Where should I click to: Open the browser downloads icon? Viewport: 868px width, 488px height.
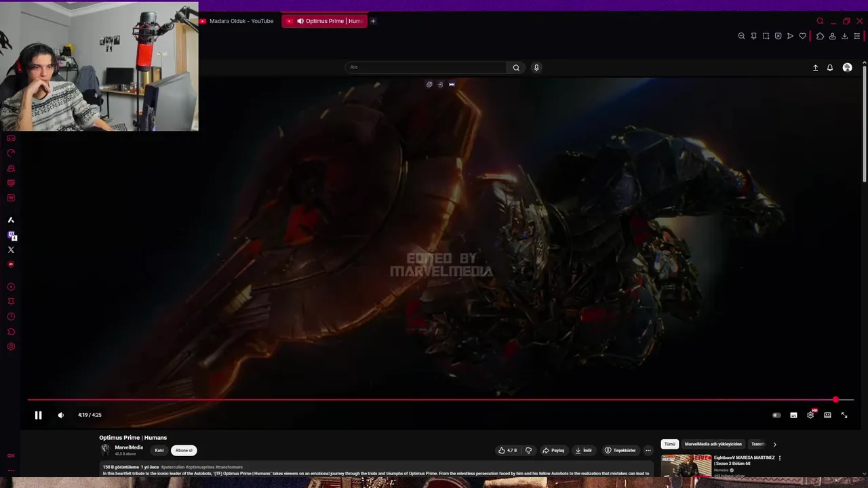pyautogui.click(x=844, y=36)
